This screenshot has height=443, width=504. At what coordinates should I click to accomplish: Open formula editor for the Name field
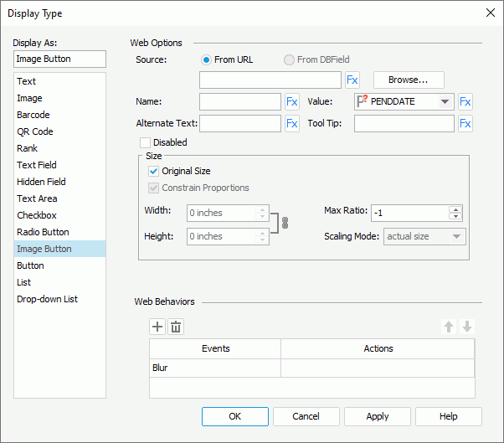coord(292,102)
